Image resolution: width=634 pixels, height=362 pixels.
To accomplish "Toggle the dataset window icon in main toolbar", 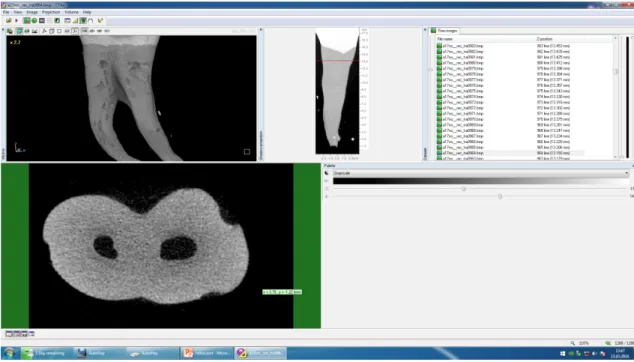I will (68, 21).
